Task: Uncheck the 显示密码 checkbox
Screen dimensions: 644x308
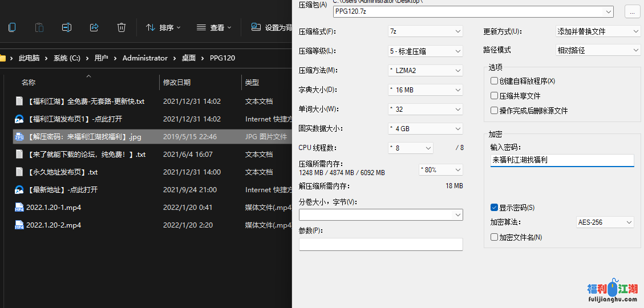Action: (495, 208)
